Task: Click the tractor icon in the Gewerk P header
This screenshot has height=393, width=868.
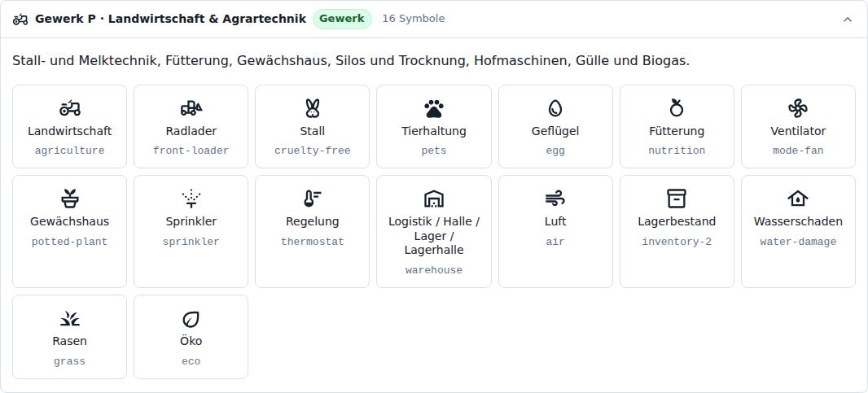Action: click(x=20, y=19)
